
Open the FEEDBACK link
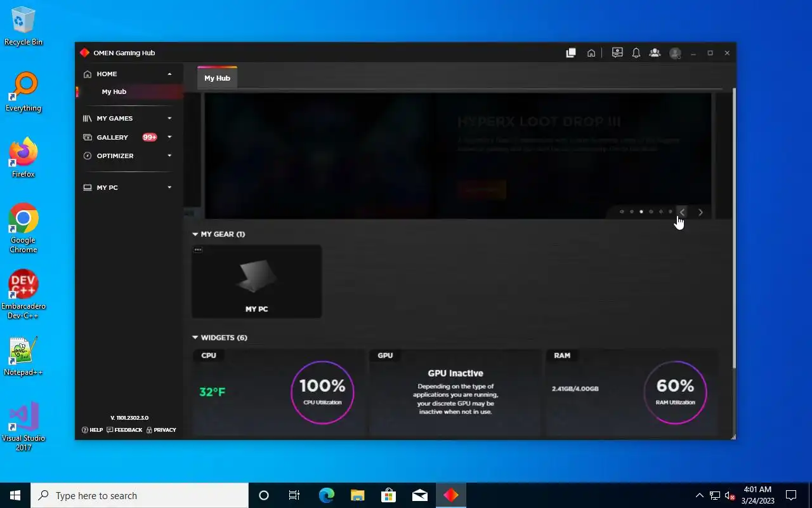(x=124, y=430)
